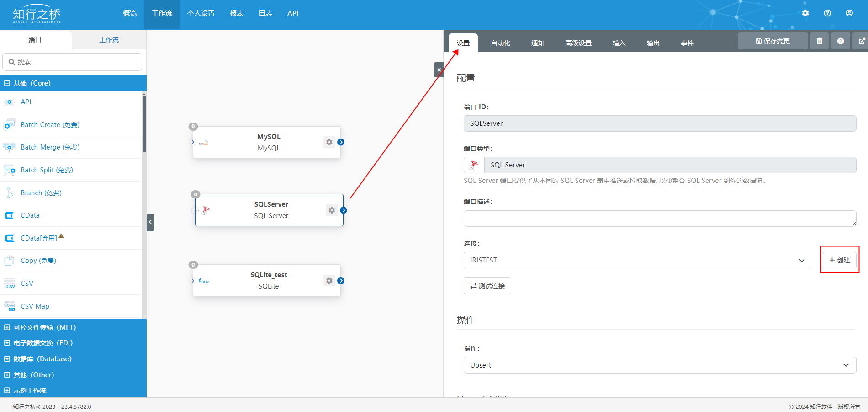This screenshot has width=868, height=412.
Task: Click 保存变更 button
Action: coord(773,41)
